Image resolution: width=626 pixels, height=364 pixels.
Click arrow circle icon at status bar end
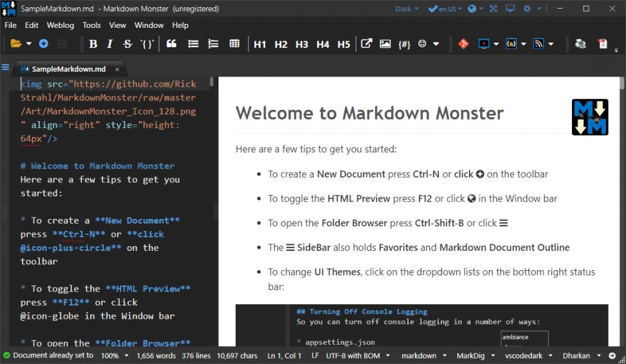click(612, 355)
